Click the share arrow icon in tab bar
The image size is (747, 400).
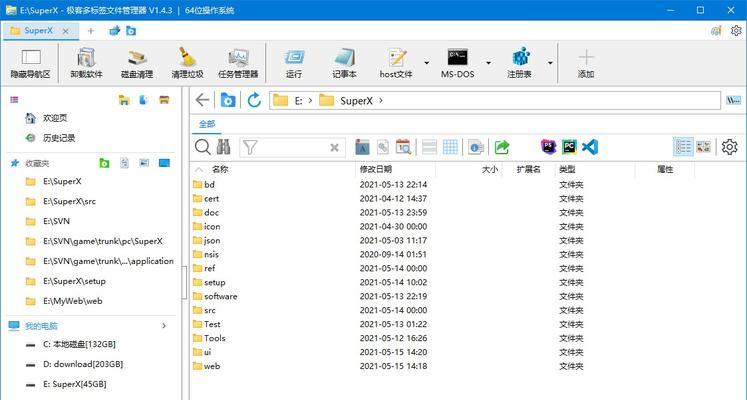coord(114,31)
